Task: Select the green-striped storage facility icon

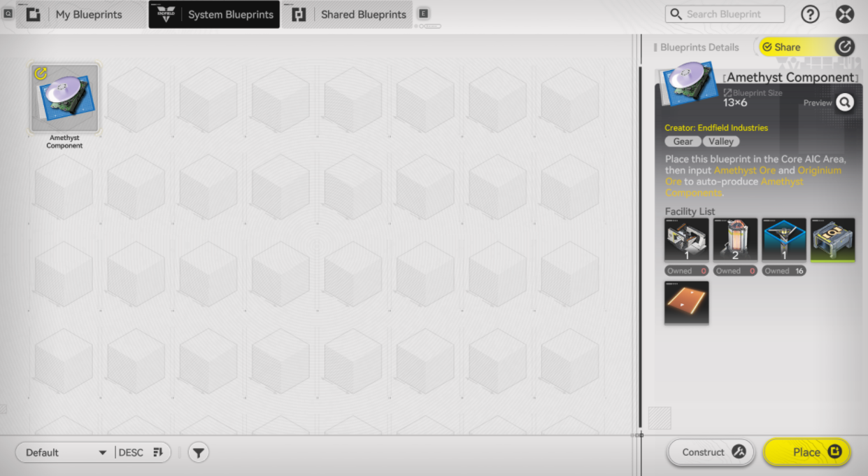Action: tap(832, 240)
